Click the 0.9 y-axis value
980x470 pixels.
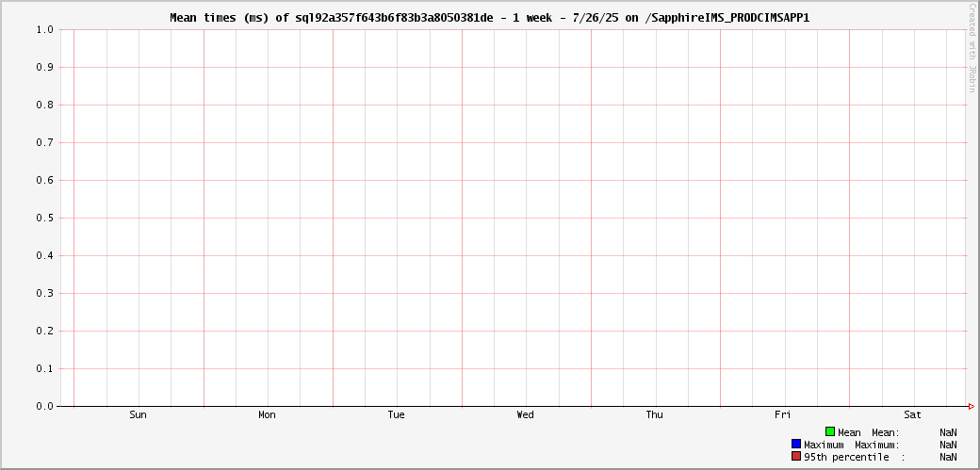44,67
